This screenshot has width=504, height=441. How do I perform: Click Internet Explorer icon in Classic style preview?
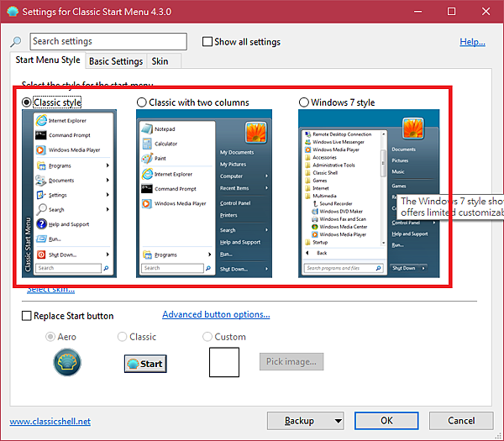click(x=41, y=120)
